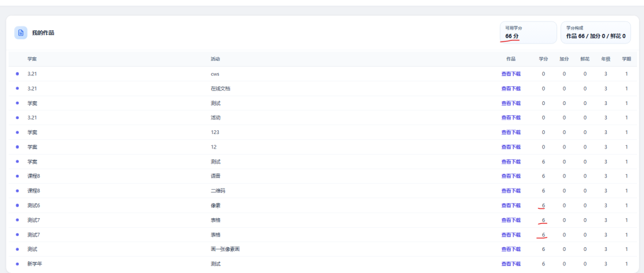Click the 鲜花 column header
This screenshot has width=644, height=273.
pyautogui.click(x=585, y=59)
